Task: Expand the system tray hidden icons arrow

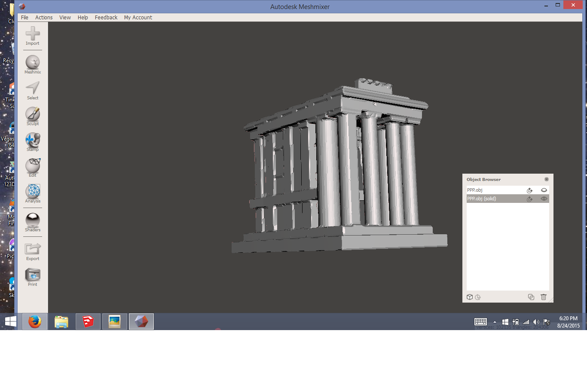Action: tap(495, 322)
